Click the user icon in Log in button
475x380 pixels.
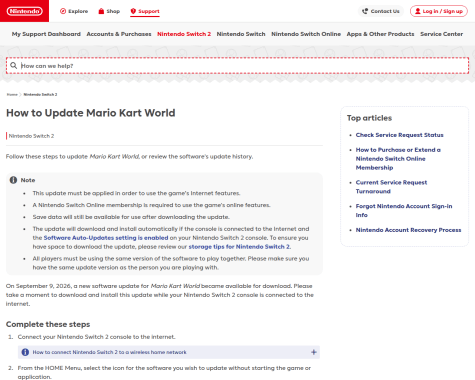point(418,11)
